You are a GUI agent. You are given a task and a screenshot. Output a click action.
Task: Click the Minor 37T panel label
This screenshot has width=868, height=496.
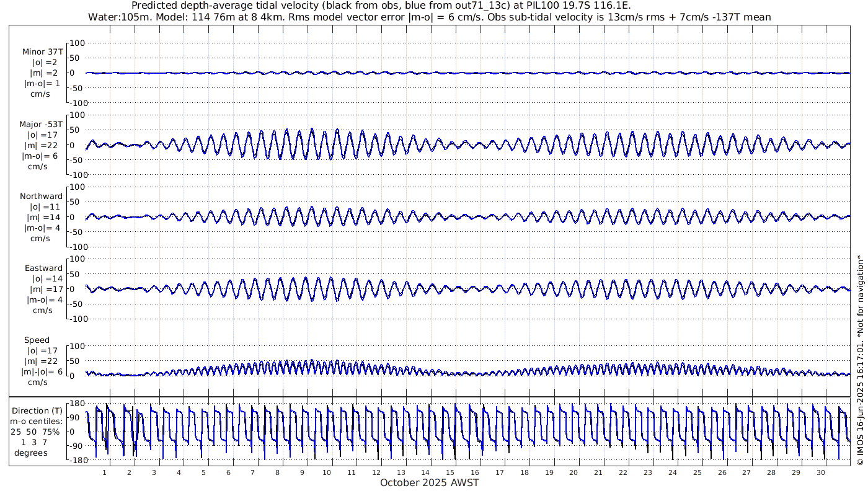(x=42, y=52)
